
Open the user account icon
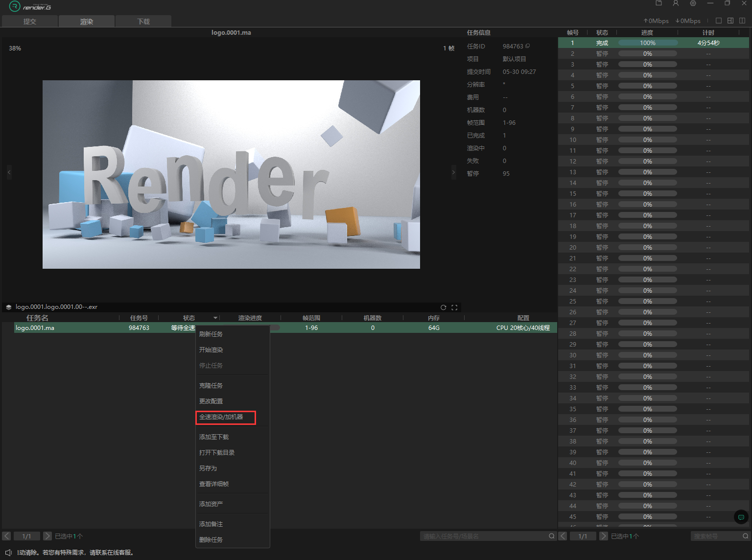pyautogui.click(x=676, y=3)
